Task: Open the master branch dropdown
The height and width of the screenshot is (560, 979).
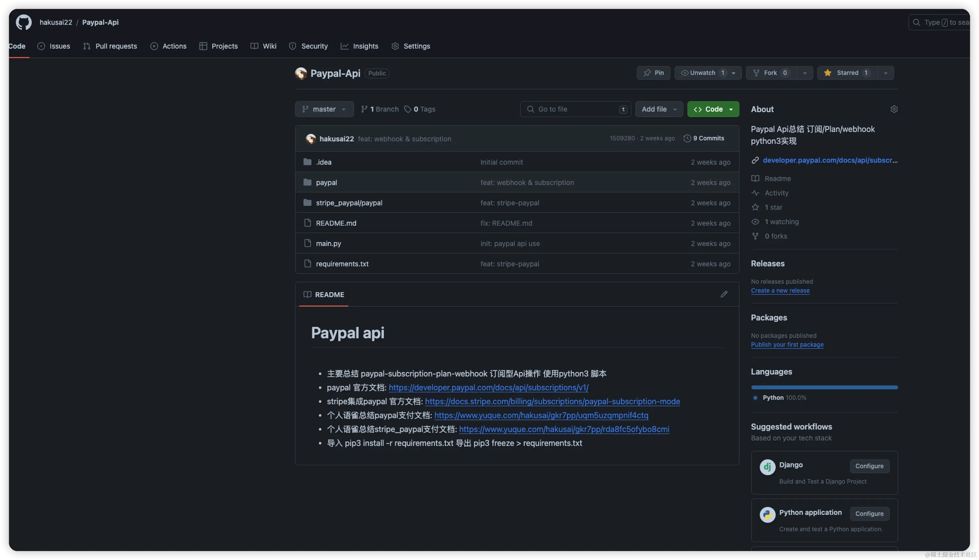Action: 324,109
